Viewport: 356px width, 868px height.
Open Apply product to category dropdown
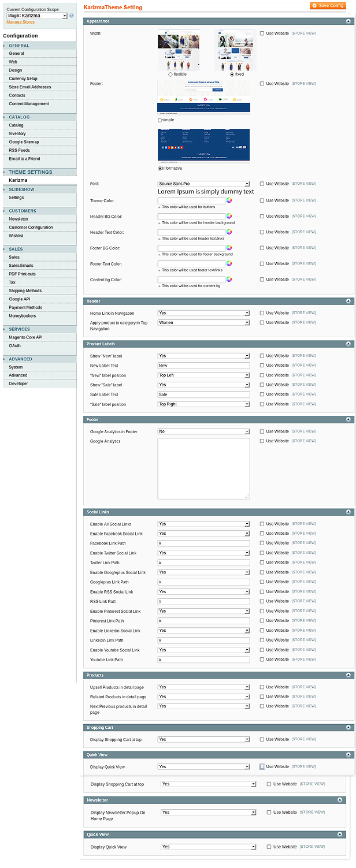pos(203,323)
